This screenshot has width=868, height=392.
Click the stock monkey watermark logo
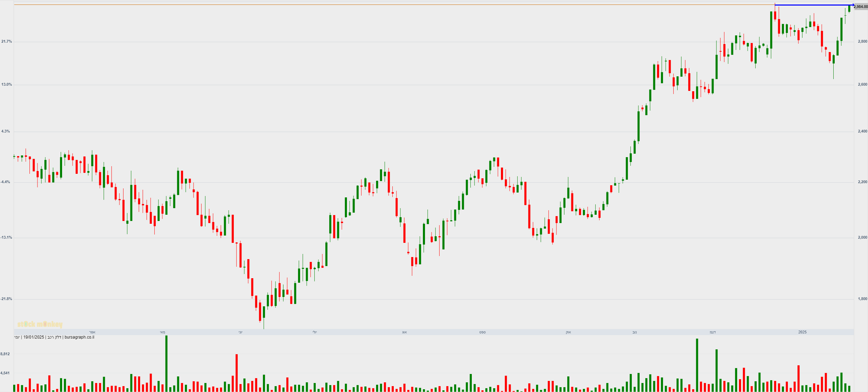pyautogui.click(x=40, y=324)
